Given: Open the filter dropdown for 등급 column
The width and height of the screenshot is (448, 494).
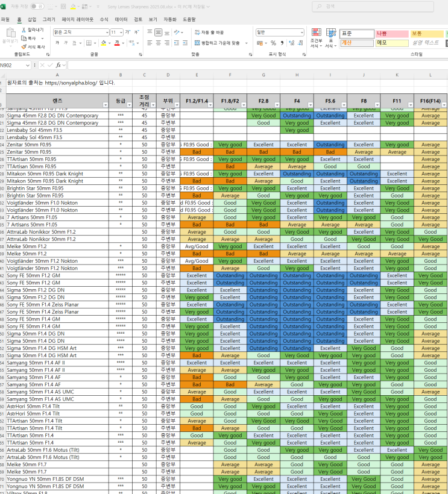Looking at the screenshot, I should click(x=129, y=105).
